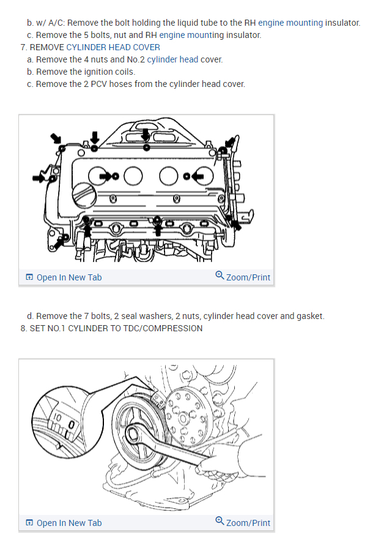Screen dimensions: 392x537
Task: Select "Open In New Tab" text under cylinder head cover diagram
Action: (69, 277)
